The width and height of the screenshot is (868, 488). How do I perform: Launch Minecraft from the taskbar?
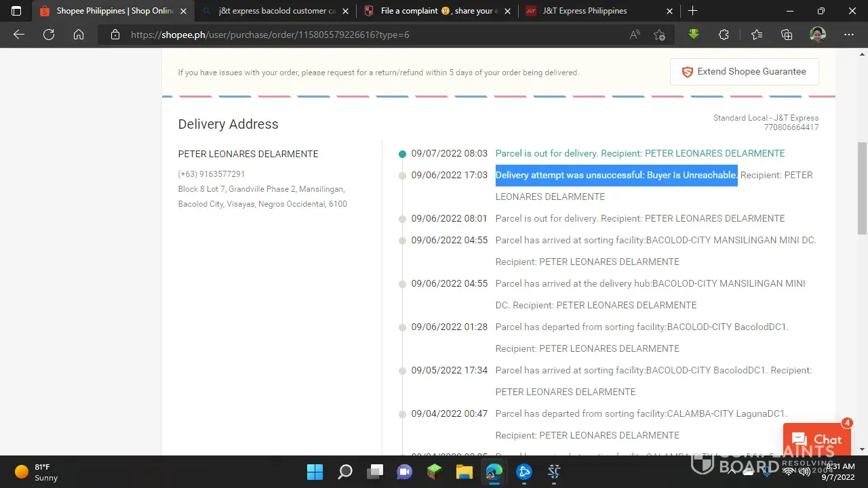point(434,471)
